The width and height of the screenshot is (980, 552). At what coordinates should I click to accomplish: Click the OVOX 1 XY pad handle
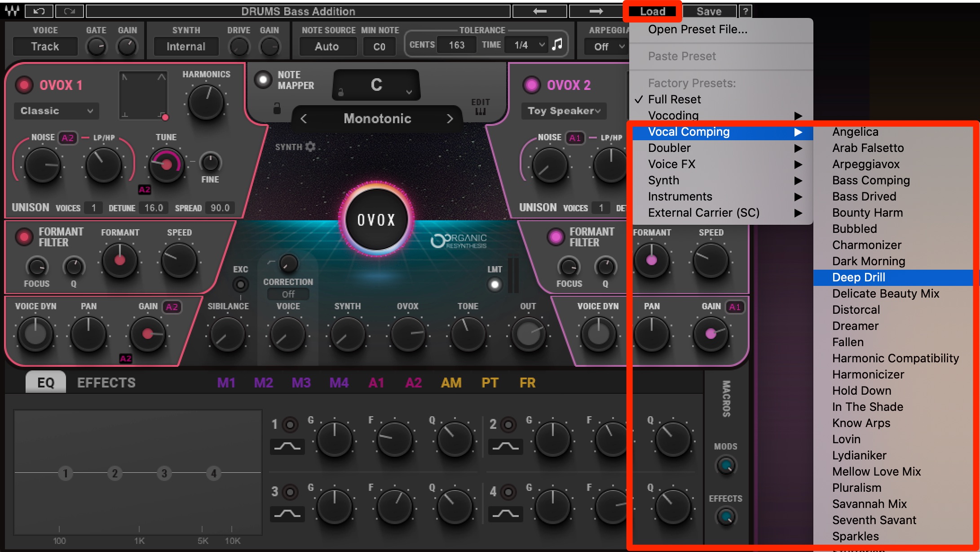point(165,118)
